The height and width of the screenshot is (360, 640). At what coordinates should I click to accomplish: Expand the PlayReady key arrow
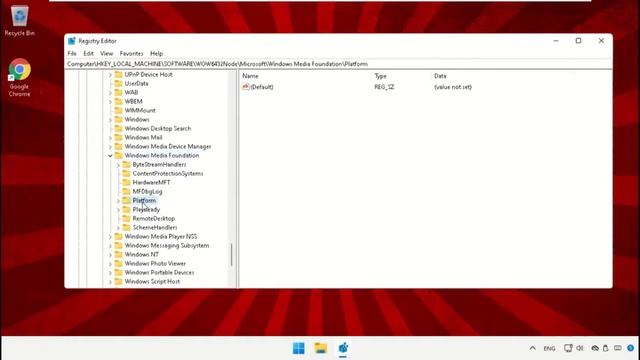click(118, 209)
